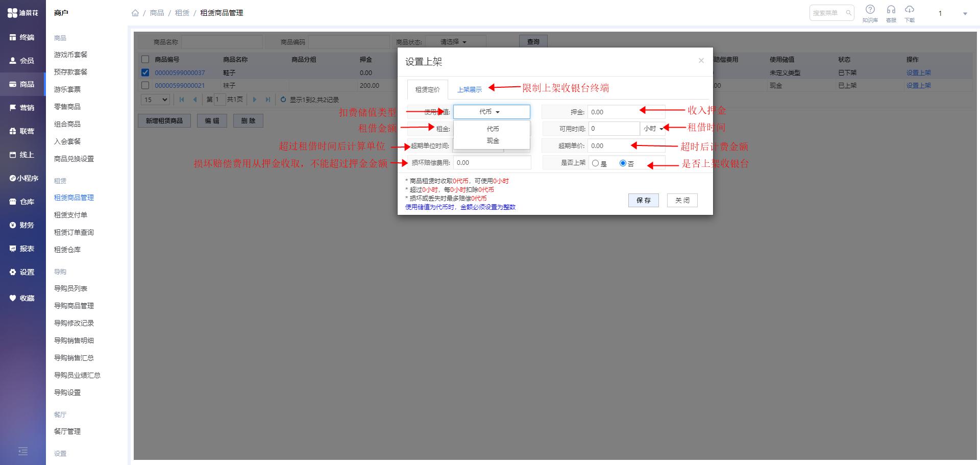Go to previous page of the table

195,100
